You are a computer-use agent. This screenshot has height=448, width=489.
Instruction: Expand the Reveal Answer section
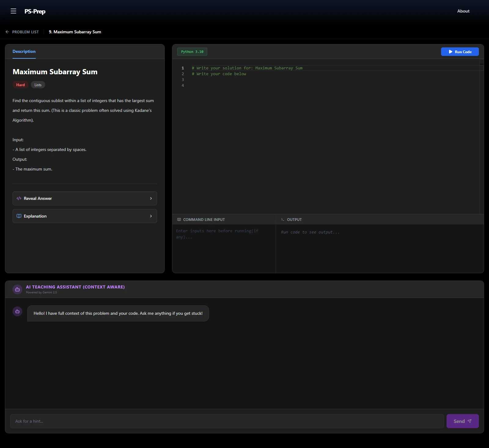85,198
